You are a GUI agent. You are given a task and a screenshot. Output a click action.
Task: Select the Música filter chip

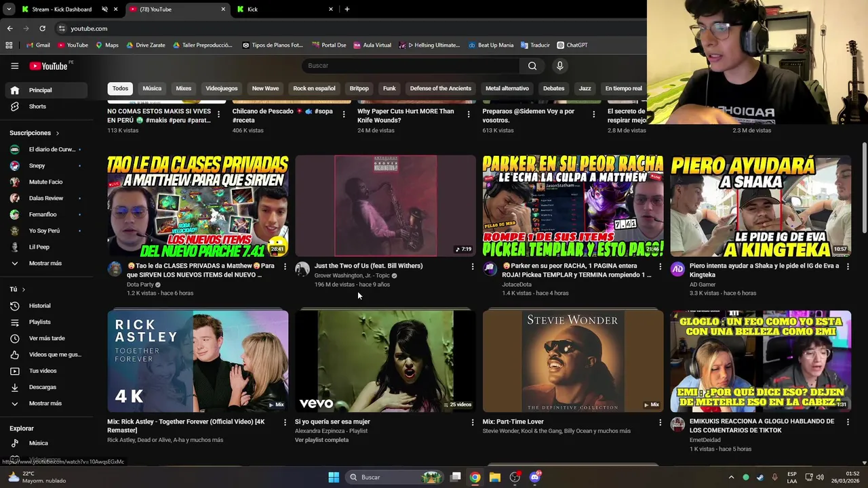pyautogui.click(x=152, y=89)
